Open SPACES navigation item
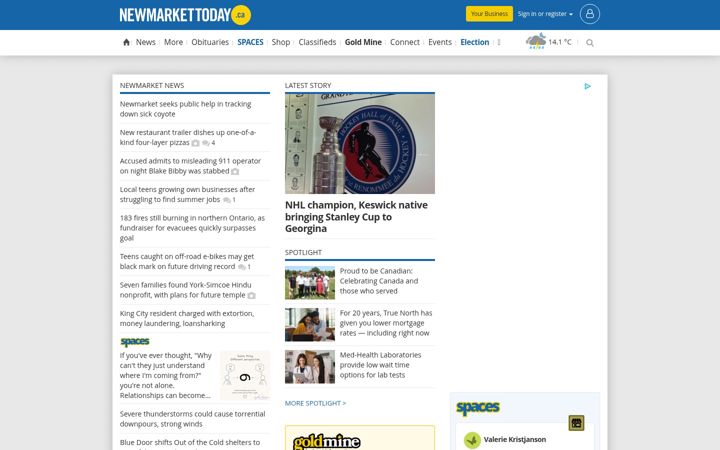Screen dimensions: 720x450 pos(250,42)
